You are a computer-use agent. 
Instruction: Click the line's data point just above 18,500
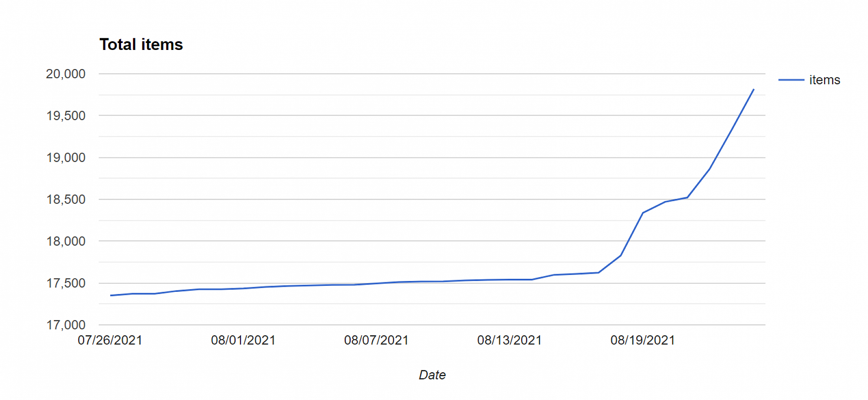tap(687, 198)
